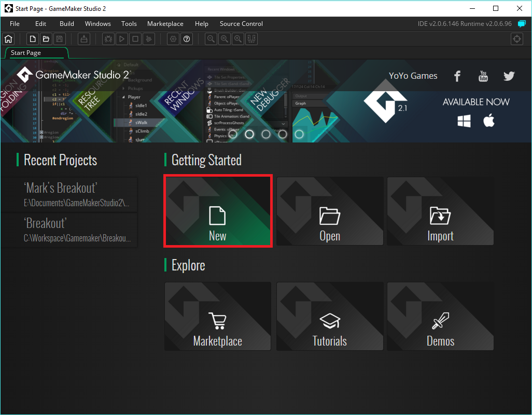Open the Twitter icon in the banner
This screenshot has height=415, width=532.
[509, 76]
